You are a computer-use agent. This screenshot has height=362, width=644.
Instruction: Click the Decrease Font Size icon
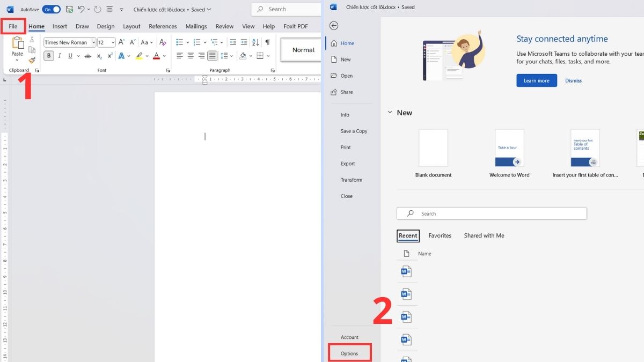click(131, 42)
